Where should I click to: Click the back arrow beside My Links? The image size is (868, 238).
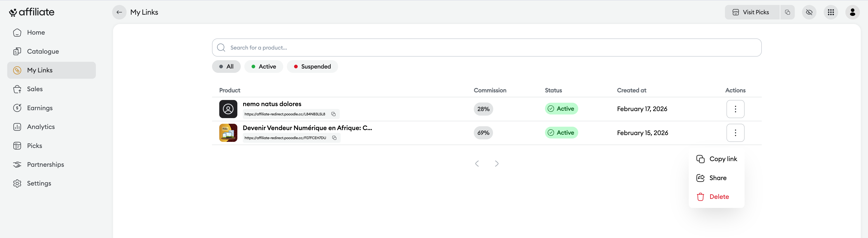click(119, 12)
